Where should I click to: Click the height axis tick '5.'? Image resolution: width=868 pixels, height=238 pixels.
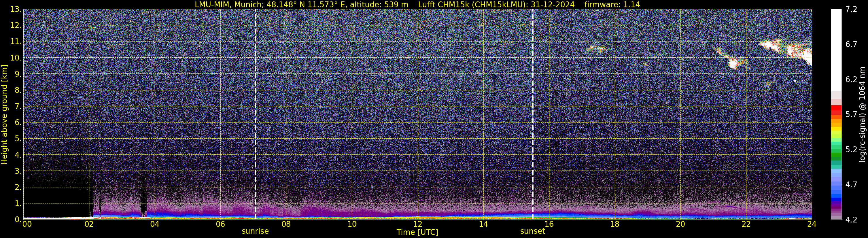click(18, 139)
